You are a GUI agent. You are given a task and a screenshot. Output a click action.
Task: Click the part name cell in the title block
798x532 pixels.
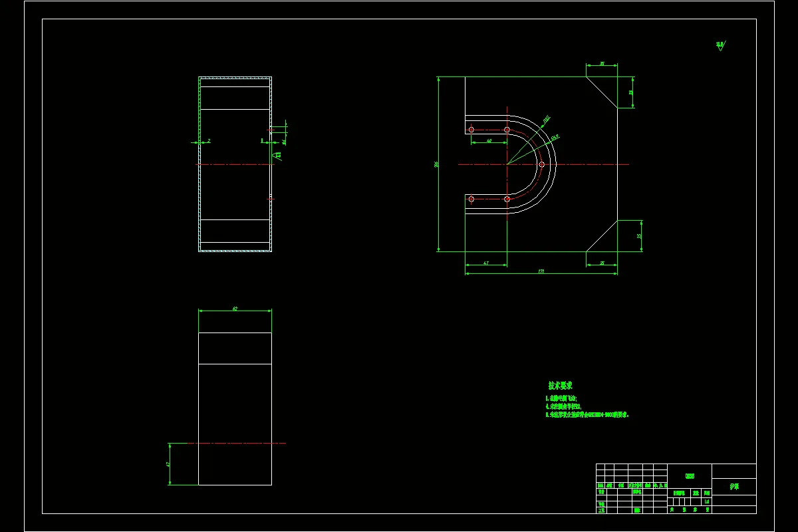[734, 487]
